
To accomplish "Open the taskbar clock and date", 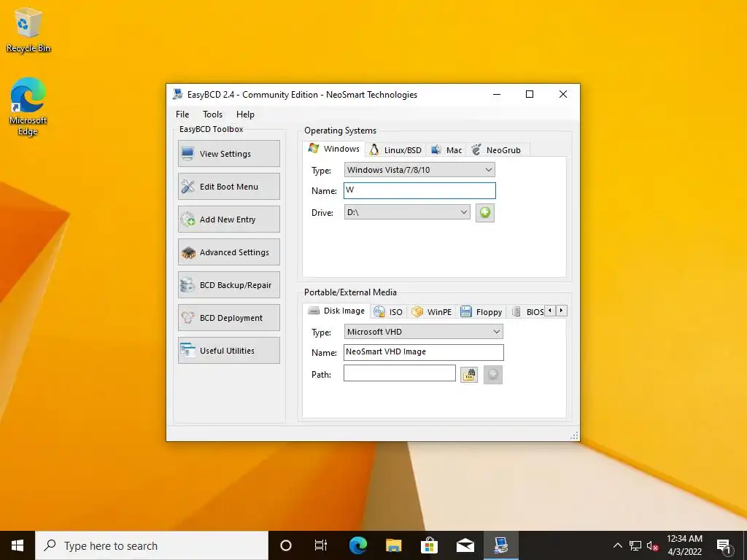I will click(684, 545).
